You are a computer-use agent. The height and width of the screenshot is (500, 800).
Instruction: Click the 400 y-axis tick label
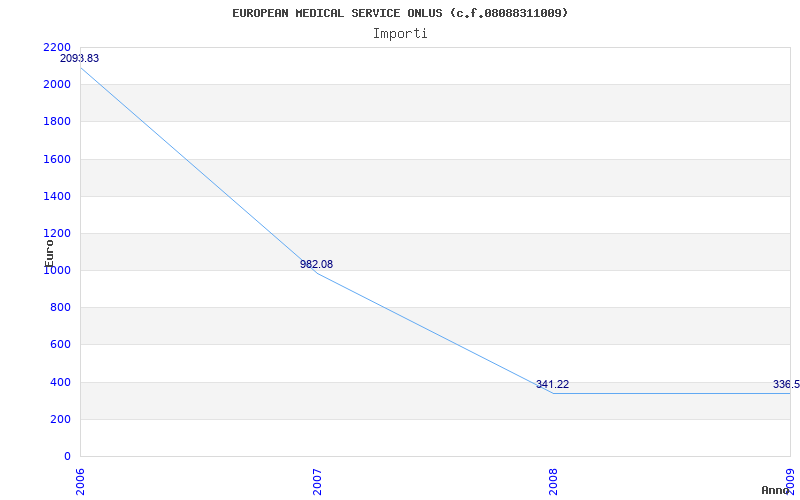(x=60, y=382)
